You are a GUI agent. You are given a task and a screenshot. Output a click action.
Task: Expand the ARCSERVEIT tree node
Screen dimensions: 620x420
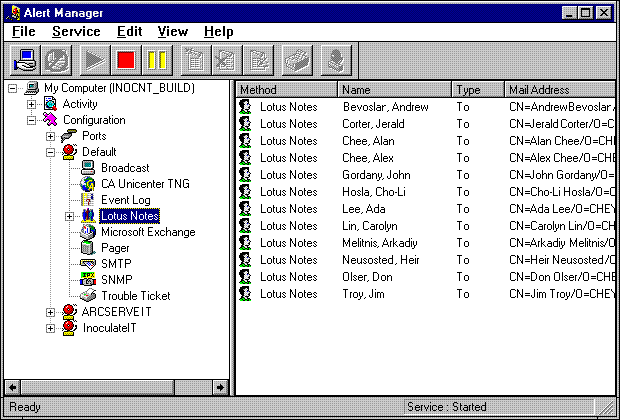50,312
